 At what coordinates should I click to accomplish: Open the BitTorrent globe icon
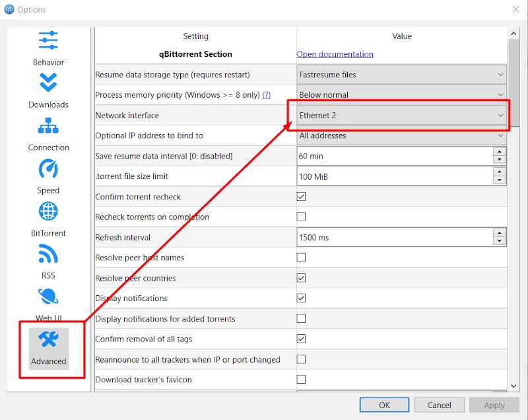pyautogui.click(x=48, y=211)
